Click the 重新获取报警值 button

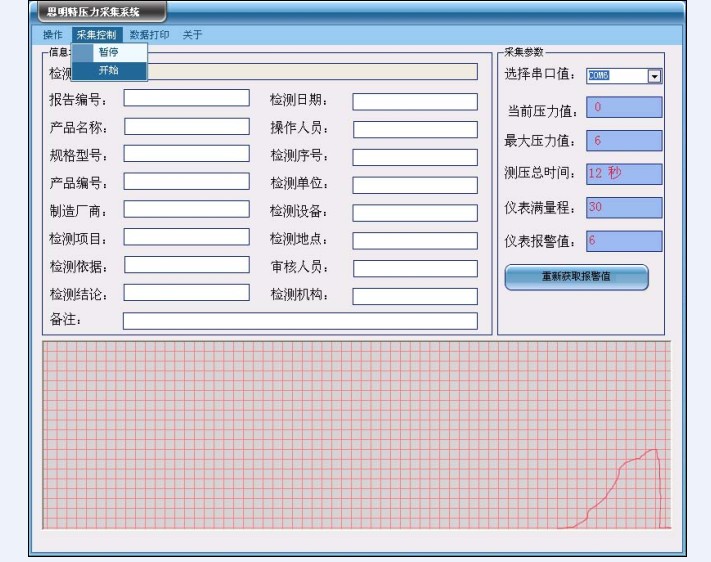pos(576,277)
